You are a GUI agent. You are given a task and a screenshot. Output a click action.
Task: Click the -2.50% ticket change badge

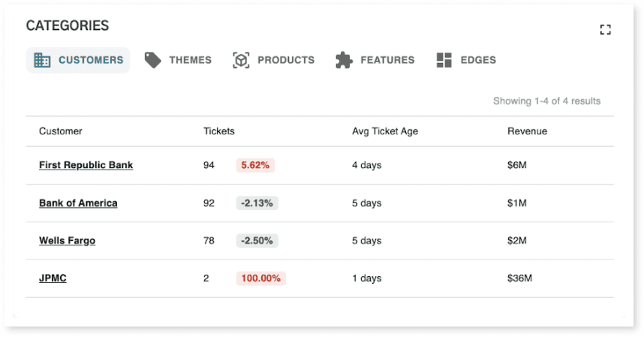tap(257, 240)
